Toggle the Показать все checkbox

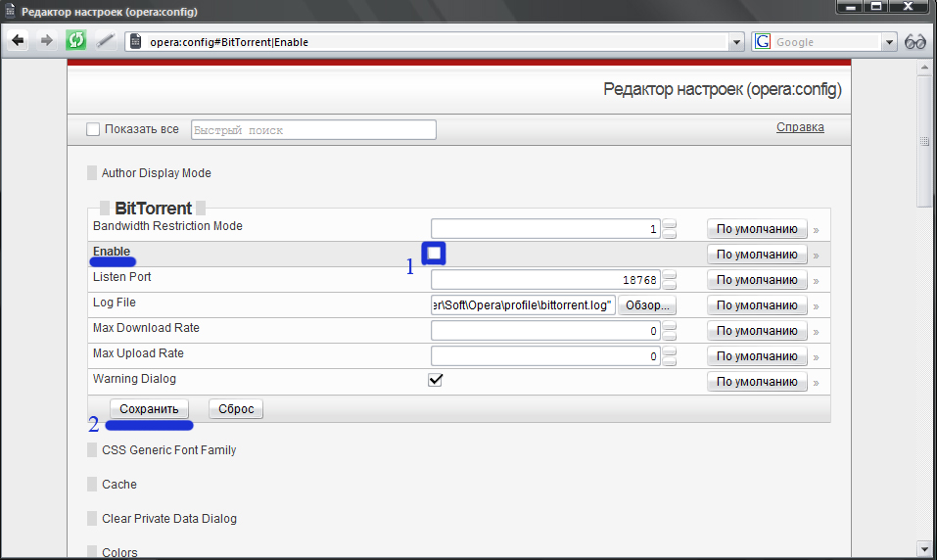[x=93, y=129]
